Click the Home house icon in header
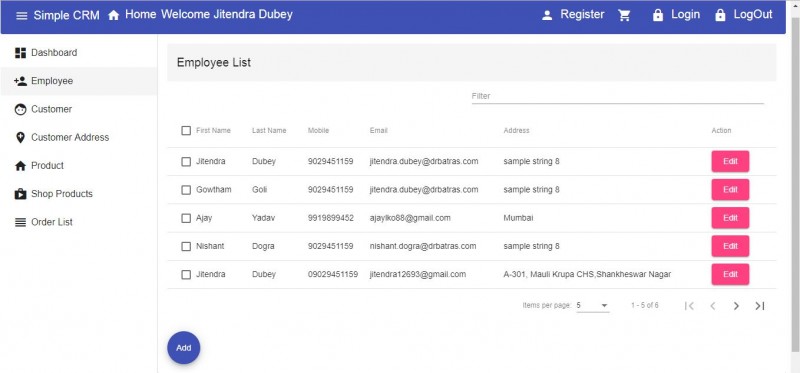 pyautogui.click(x=114, y=16)
